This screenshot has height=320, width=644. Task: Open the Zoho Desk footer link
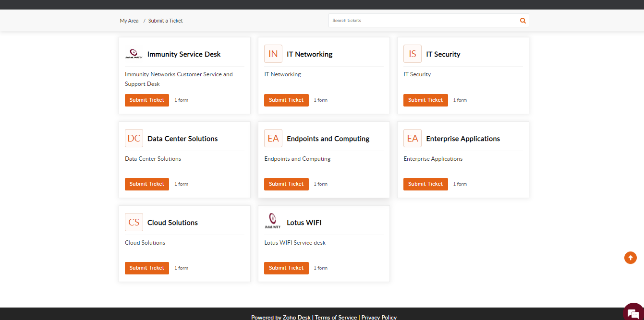pos(297,317)
